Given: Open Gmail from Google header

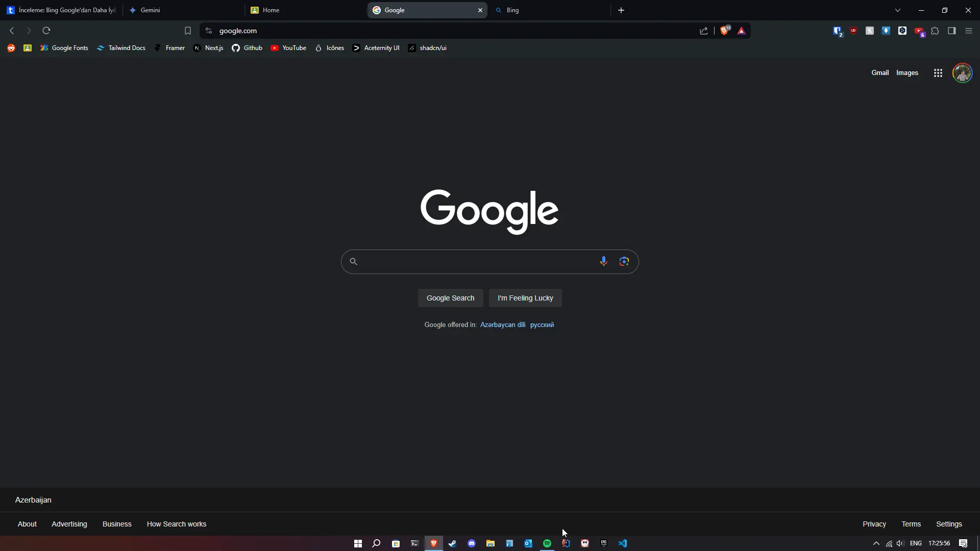Looking at the screenshot, I should click(880, 73).
